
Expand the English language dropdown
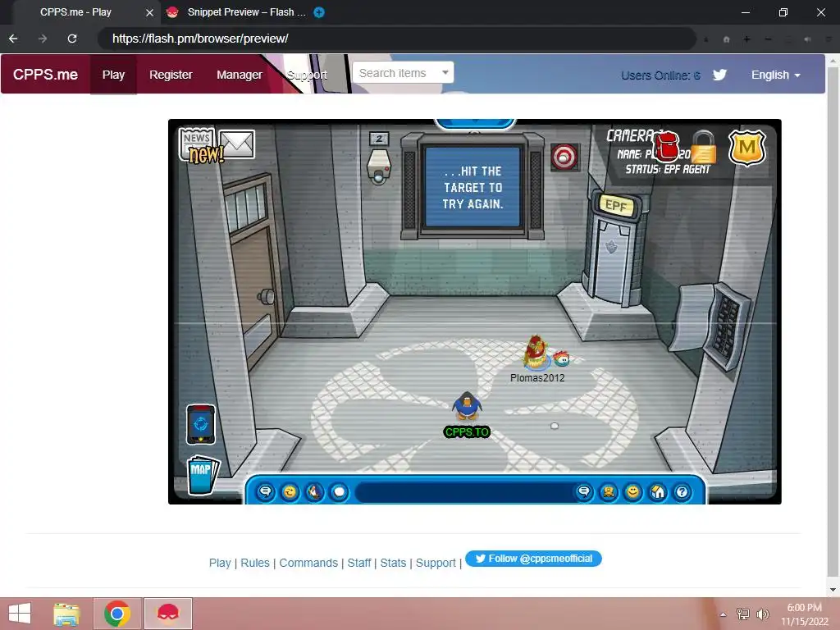tap(776, 75)
